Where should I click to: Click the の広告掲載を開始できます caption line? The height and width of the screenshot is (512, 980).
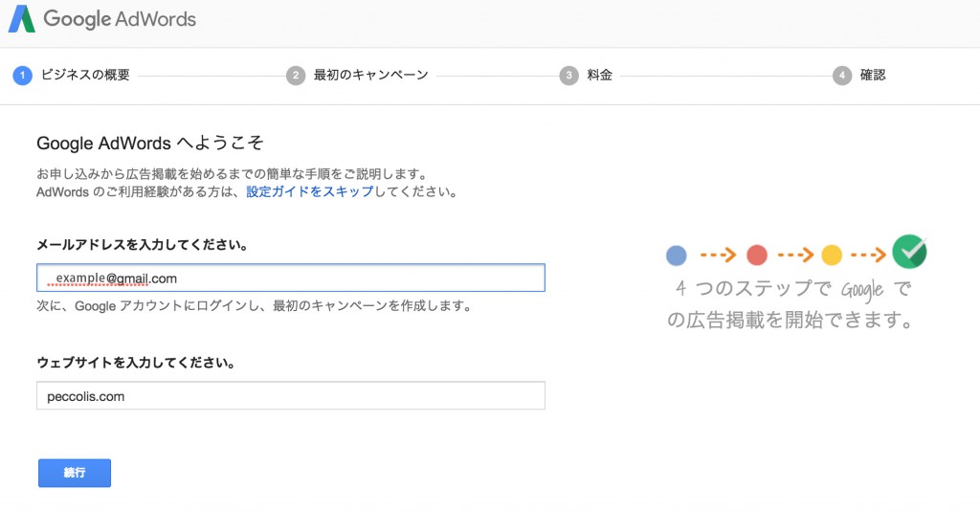[791, 320]
